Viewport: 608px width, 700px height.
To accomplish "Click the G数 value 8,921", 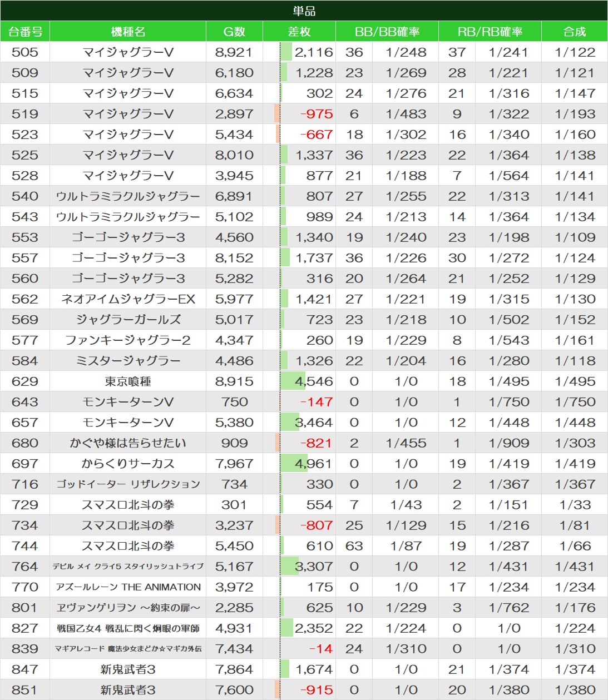I will click(234, 52).
